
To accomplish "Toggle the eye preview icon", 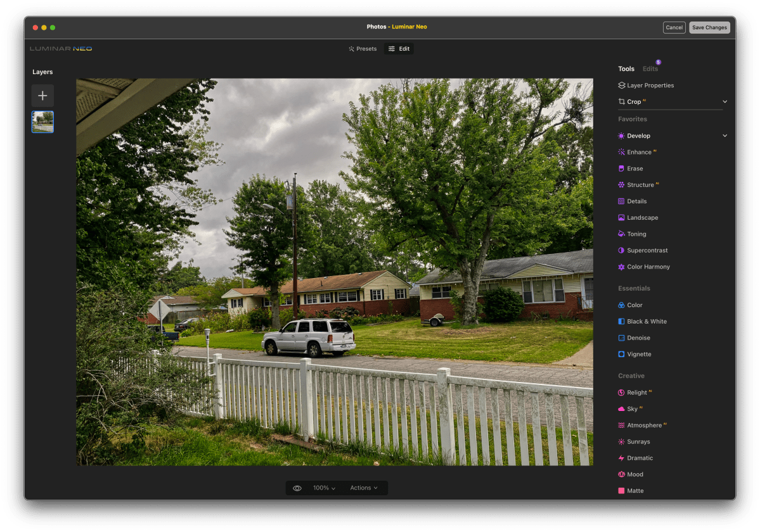I will point(297,488).
